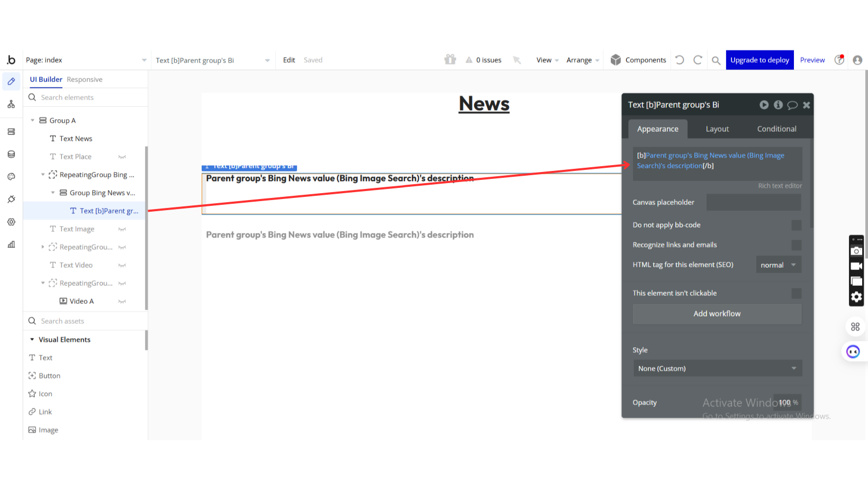Check Recognize links and emails

(x=796, y=245)
